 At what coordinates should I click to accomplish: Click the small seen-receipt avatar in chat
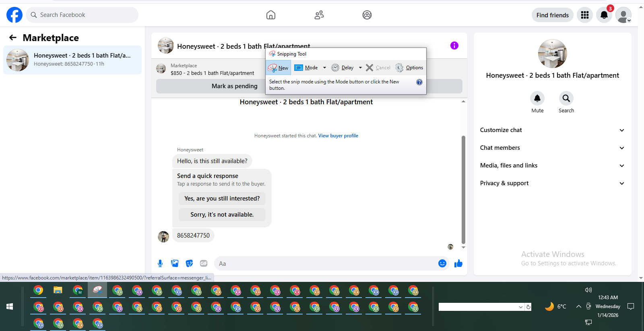coord(450,247)
